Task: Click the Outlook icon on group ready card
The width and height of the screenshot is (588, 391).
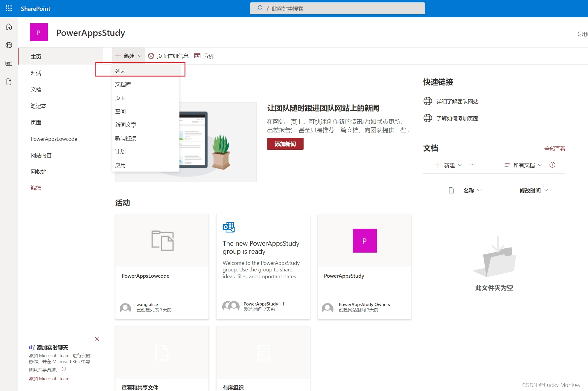Action: tap(229, 227)
